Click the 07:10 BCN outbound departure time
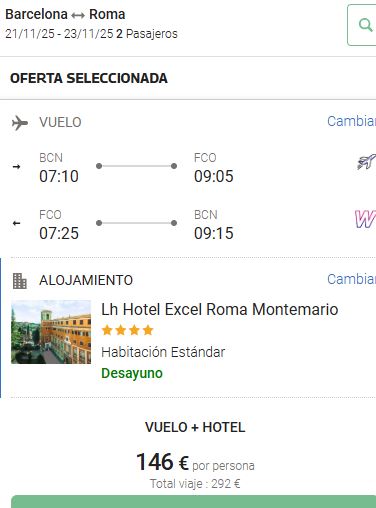This screenshot has width=376, height=508. coord(59,176)
